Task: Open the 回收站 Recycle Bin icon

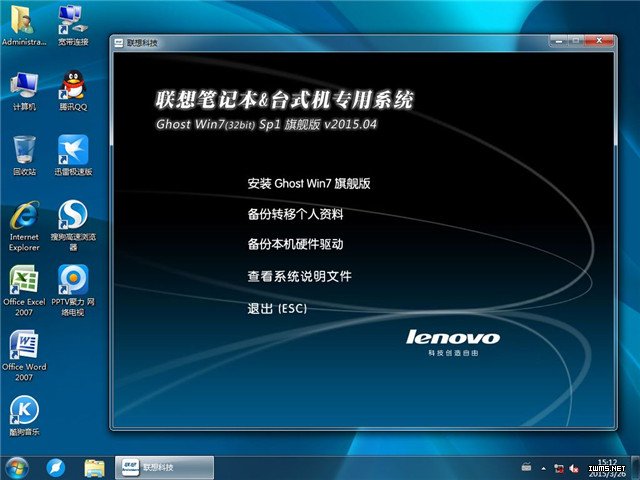Action: 24,156
